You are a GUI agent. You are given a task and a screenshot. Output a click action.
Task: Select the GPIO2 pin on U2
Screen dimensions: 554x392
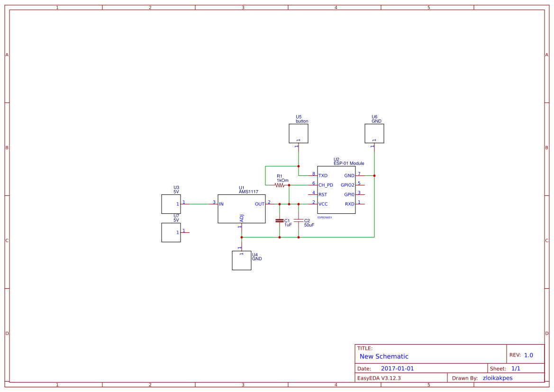(x=348, y=185)
